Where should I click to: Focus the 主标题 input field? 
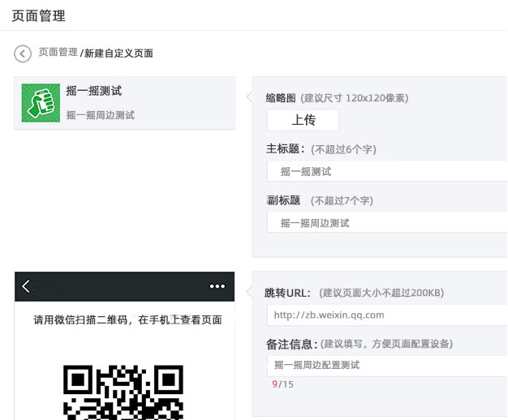tap(387, 171)
